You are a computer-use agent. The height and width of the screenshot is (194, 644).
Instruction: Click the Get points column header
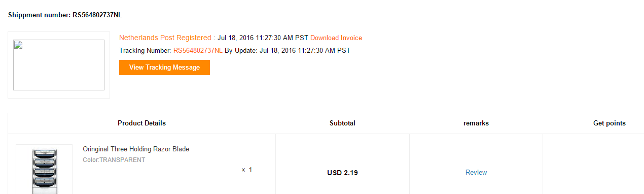(610, 123)
